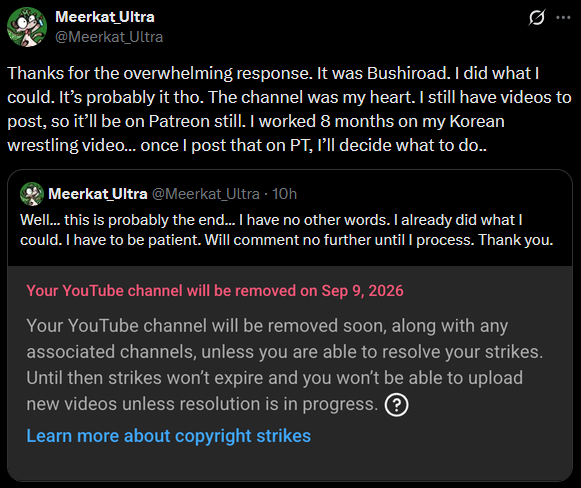The height and width of the screenshot is (488, 581).
Task: Click the gray @Meerkat_Ultra handle under the name
Action: coord(109,37)
